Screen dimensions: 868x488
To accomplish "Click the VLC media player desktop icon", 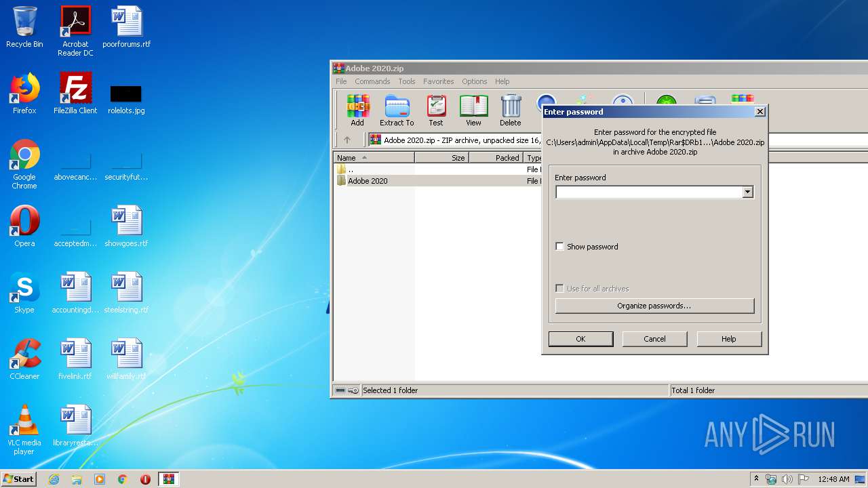I will [24, 430].
